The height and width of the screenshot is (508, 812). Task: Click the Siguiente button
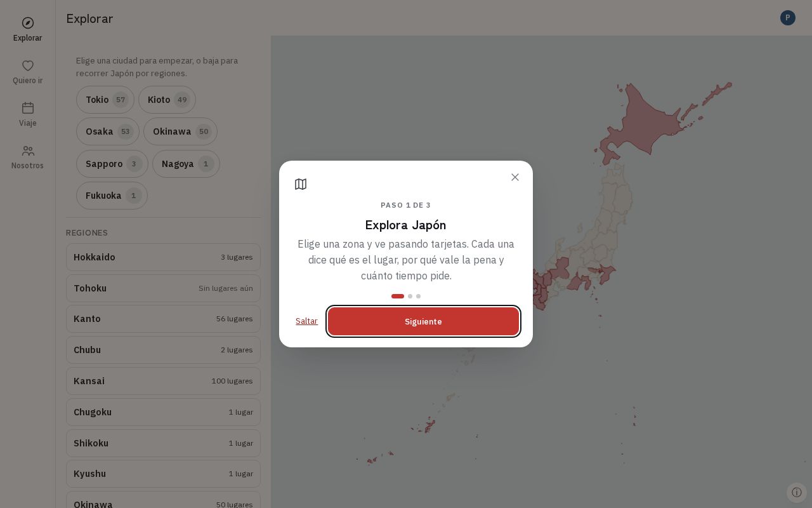[x=424, y=321]
